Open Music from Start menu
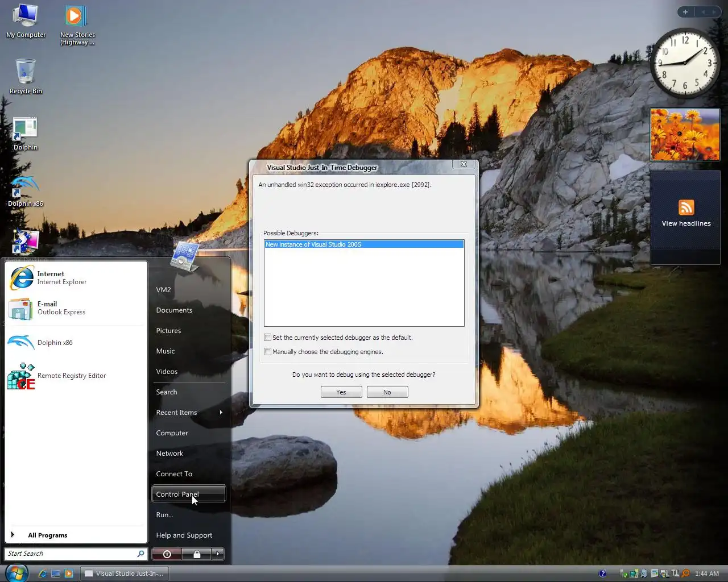This screenshot has height=582, width=728. [x=189, y=351]
